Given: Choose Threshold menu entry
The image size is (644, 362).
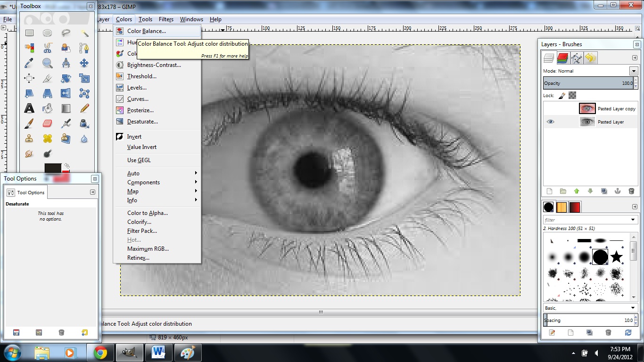Looking at the screenshot, I should coord(157,76).
